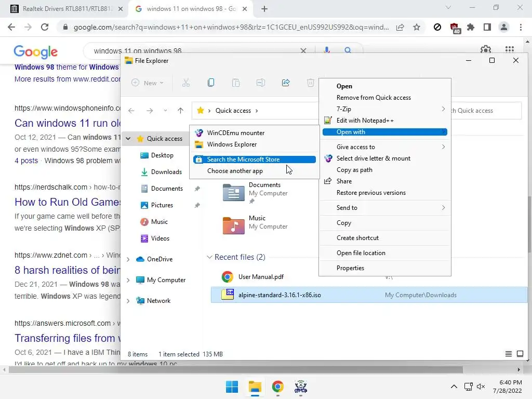
Task: Go forward using File Explorer forward arrow
Action: pos(149,111)
